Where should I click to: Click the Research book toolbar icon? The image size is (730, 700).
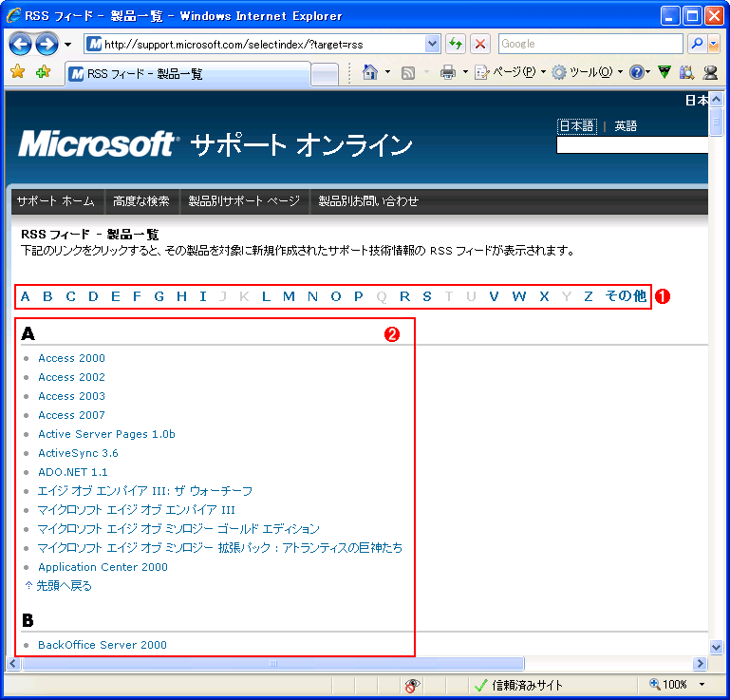686,72
